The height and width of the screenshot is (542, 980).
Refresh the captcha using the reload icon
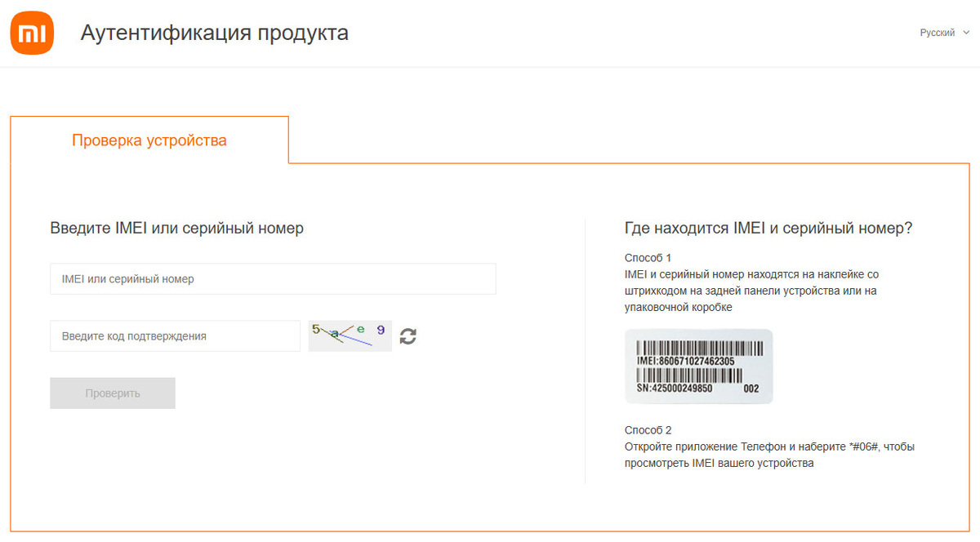[x=408, y=335]
